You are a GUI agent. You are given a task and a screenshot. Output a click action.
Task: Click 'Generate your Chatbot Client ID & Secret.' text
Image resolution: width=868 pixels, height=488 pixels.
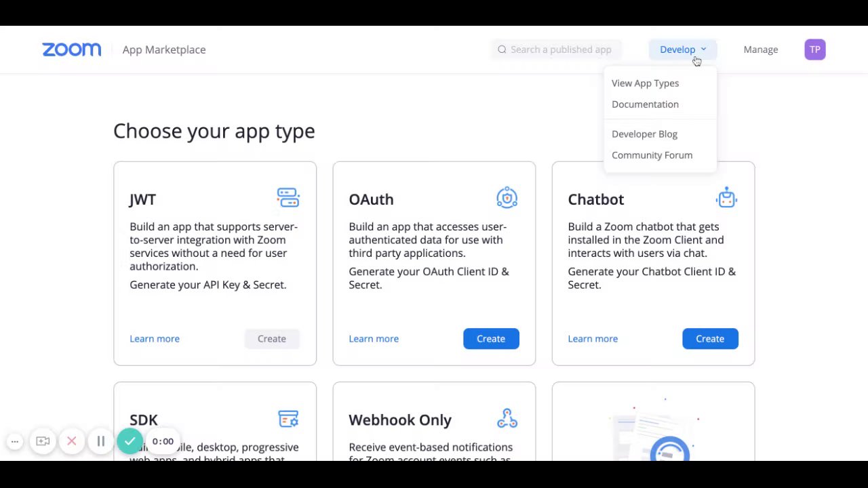[x=652, y=278]
